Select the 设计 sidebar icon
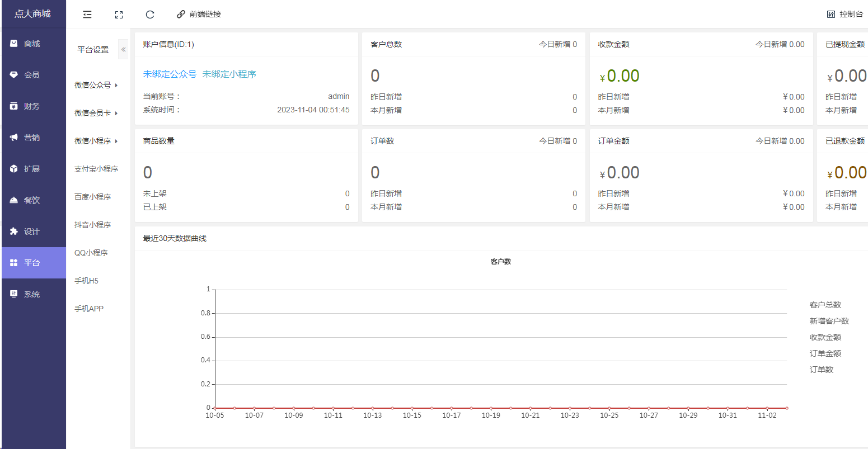 34,231
